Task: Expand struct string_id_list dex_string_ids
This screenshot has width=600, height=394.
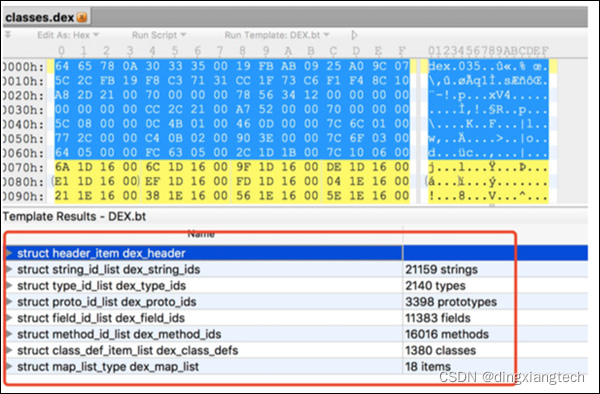Action: pyautogui.click(x=9, y=269)
